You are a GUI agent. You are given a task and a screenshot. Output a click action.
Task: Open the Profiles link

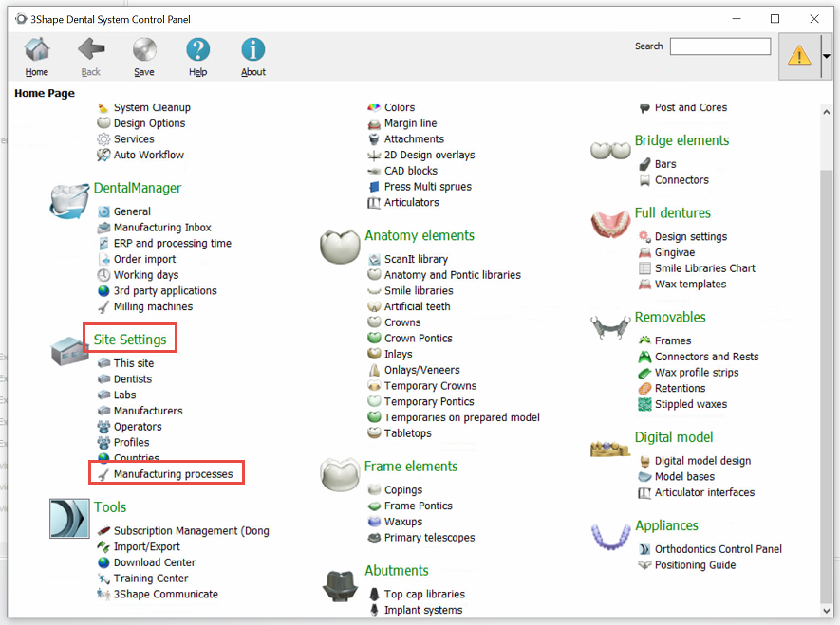coord(131,443)
